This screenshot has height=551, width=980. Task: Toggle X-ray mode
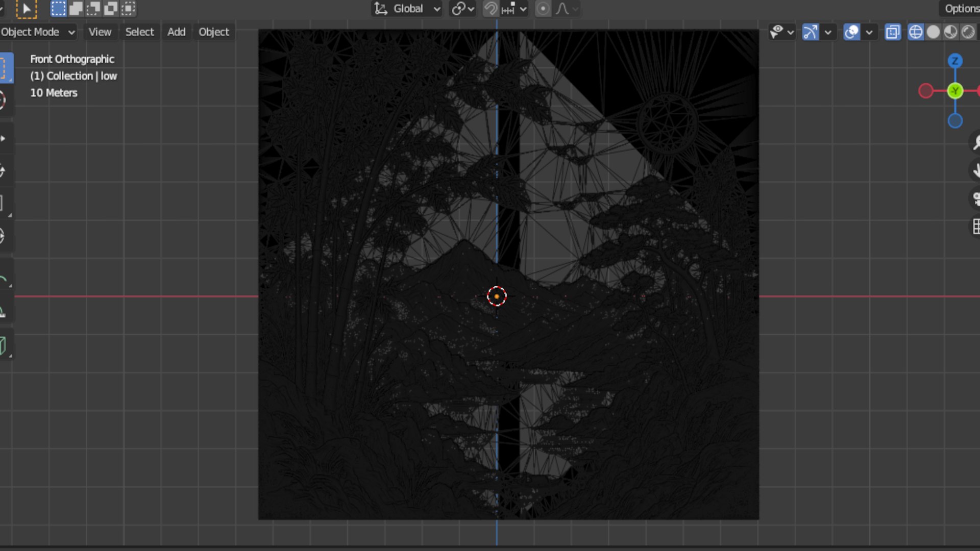(893, 32)
